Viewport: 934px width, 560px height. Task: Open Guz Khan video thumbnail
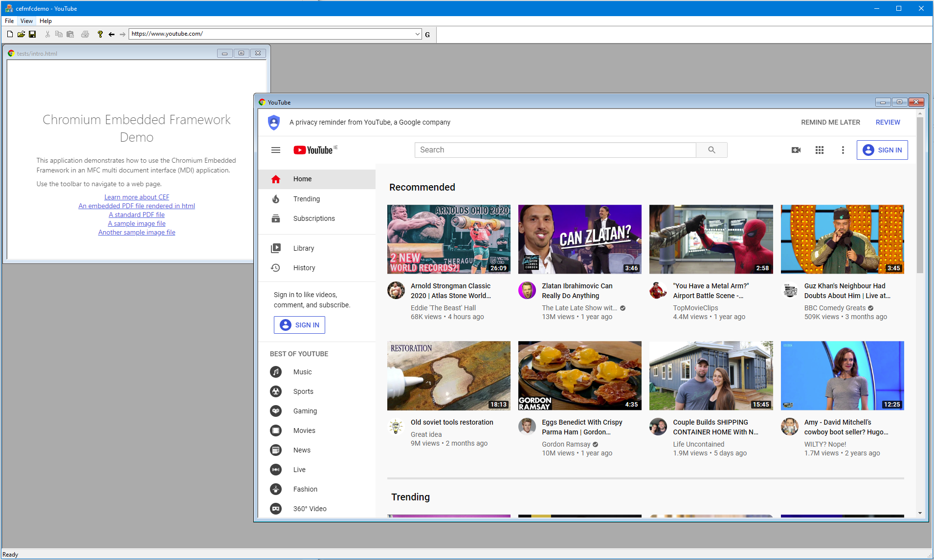coord(843,239)
